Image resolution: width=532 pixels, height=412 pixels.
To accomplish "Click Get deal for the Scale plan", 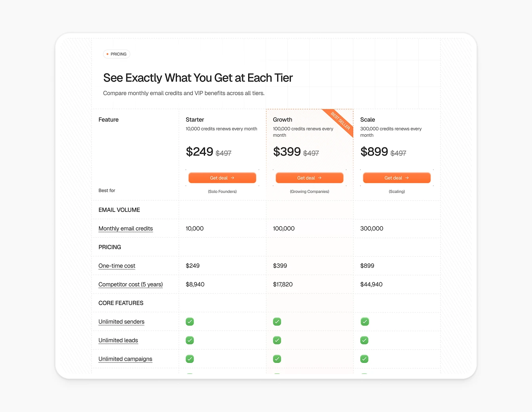I will pyautogui.click(x=397, y=178).
